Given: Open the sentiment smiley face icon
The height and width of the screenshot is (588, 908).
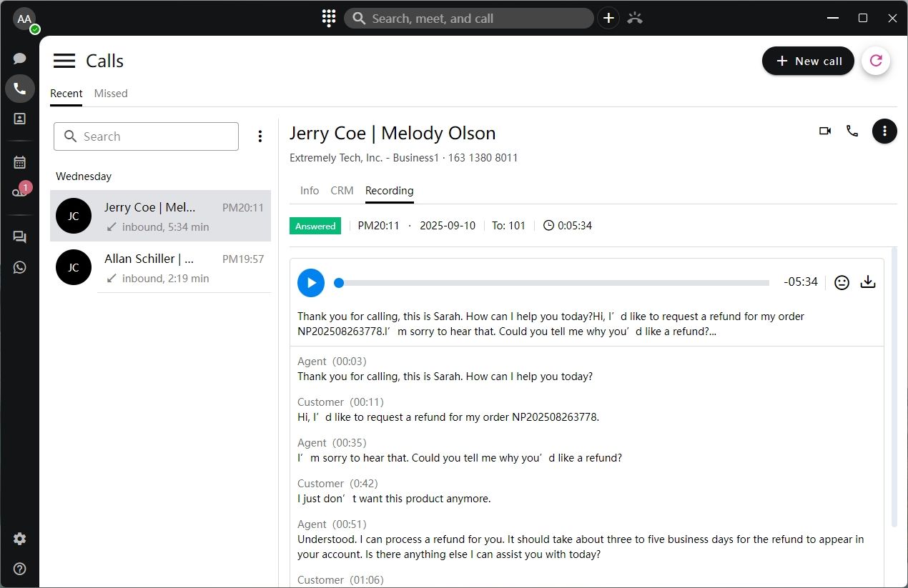Looking at the screenshot, I should pos(842,282).
